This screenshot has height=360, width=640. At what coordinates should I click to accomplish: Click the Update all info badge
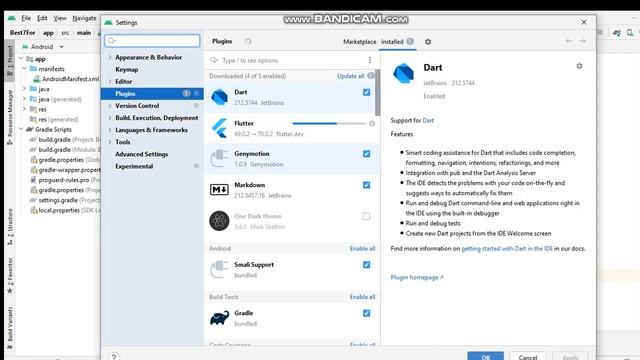(x=371, y=76)
